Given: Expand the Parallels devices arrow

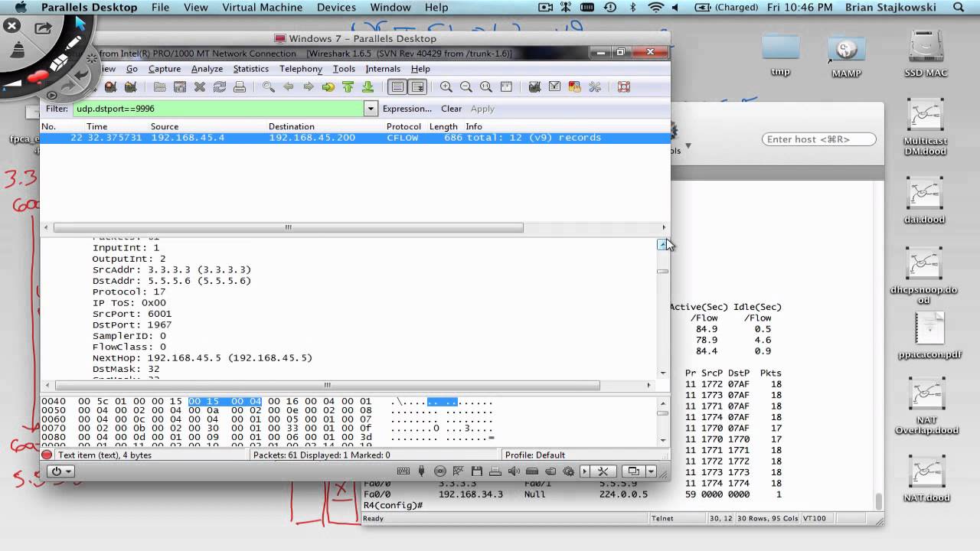Looking at the screenshot, I should (585, 471).
